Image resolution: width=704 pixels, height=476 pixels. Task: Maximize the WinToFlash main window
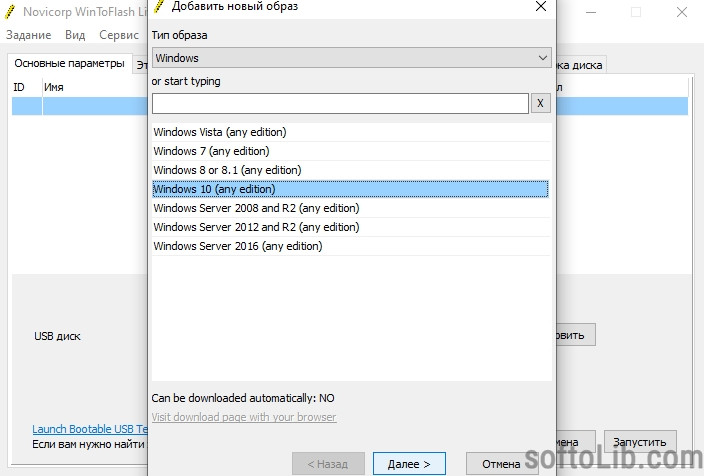pyautogui.click(x=636, y=12)
